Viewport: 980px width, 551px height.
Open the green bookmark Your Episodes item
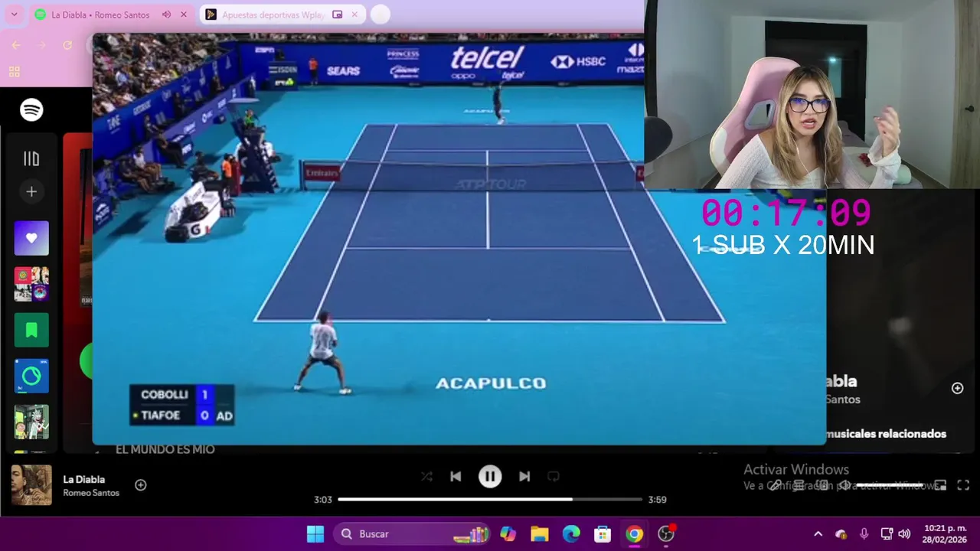pyautogui.click(x=31, y=330)
